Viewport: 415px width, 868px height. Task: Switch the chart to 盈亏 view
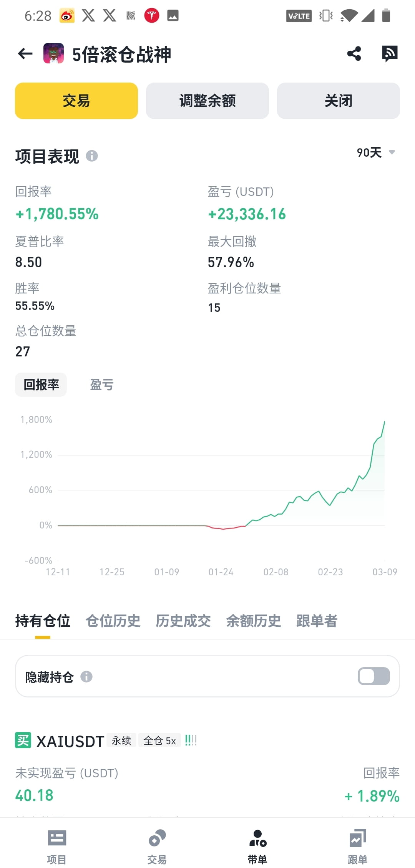click(x=101, y=384)
